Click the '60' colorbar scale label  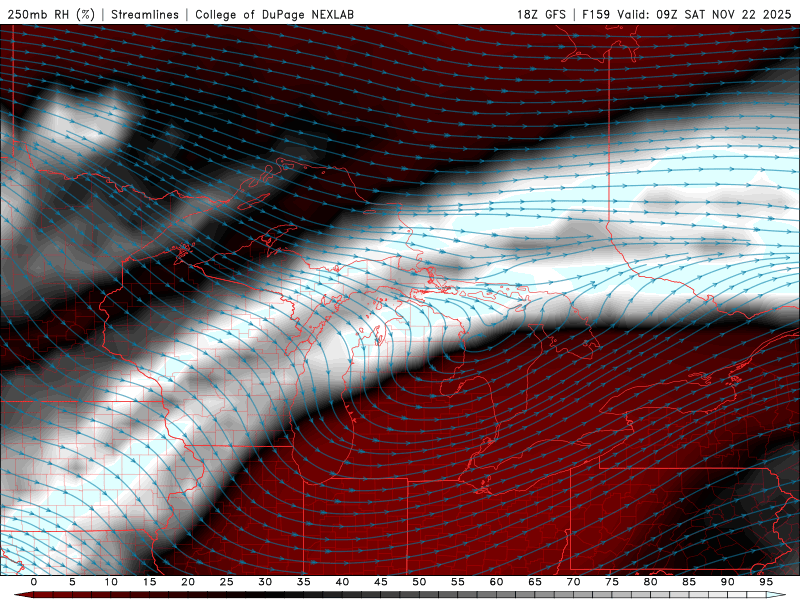pos(496,582)
